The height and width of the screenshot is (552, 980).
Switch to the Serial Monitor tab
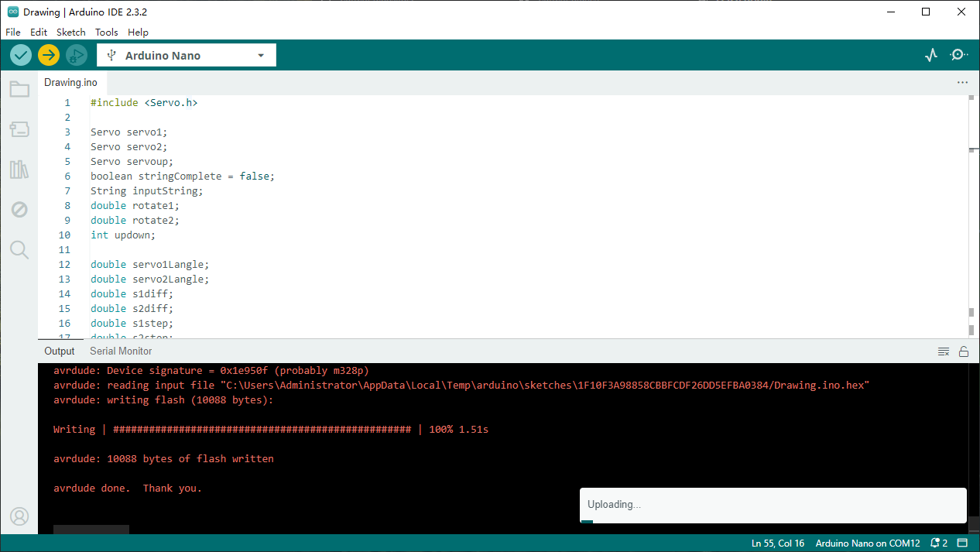pyautogui.click(x=121, y=351)
